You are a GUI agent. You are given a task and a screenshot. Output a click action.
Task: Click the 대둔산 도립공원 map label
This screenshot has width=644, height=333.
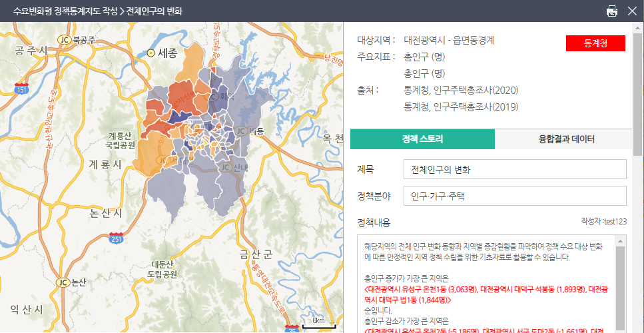[161, 268]
